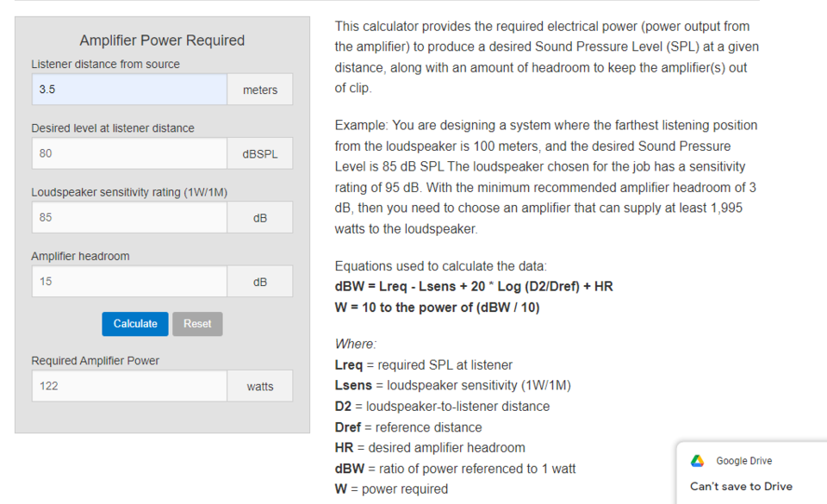Click the Amplifier Power Required heading
The width and height of the screenshot is (827, 504).
(162, 40)
